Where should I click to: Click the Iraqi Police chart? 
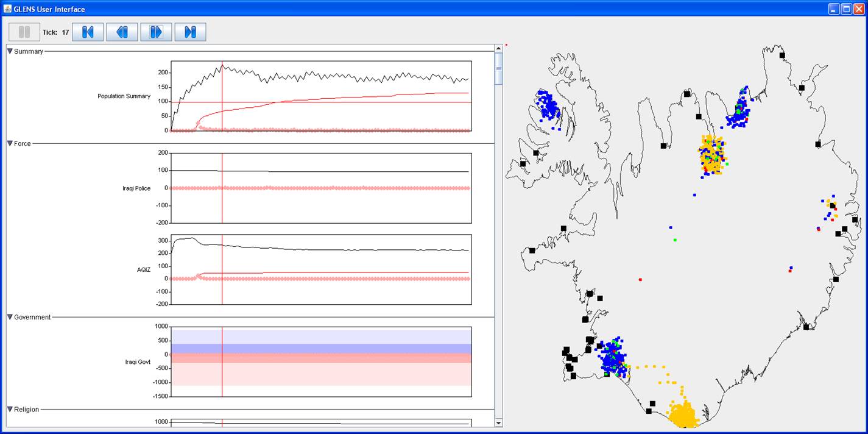[321, 188]
